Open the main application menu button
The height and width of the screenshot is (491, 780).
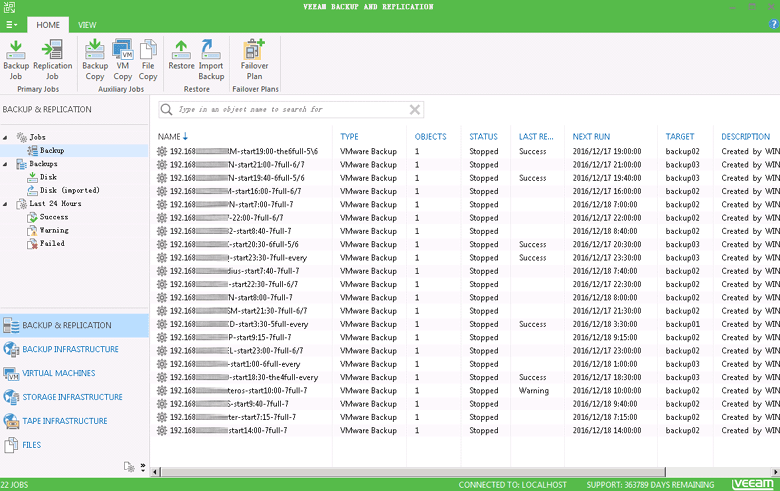coord(11,24)
